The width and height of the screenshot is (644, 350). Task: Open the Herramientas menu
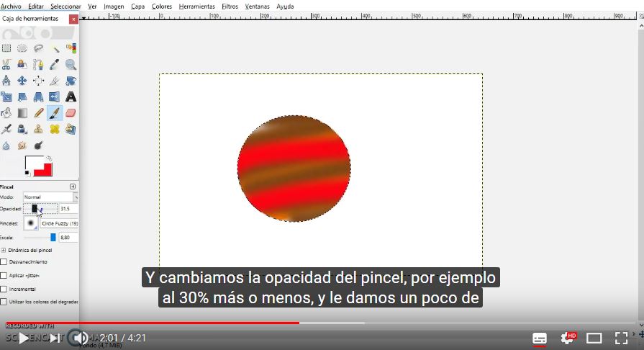point(196,6)
